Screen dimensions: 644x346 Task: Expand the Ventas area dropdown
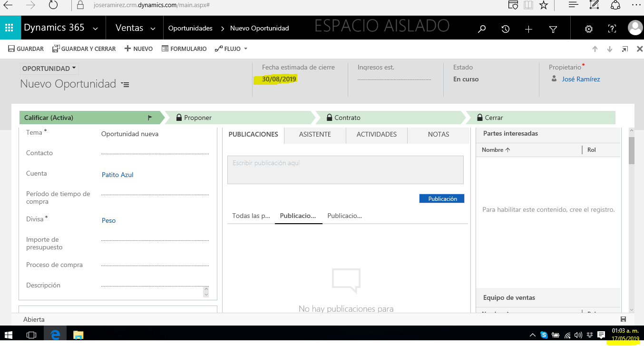point(153,29)
